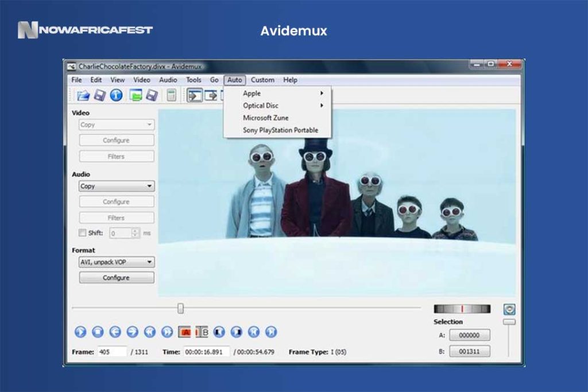Image resolution: width=588 pixels, height=392 pixels.
Task: Open the video information icon
Action: pos(116,95)
